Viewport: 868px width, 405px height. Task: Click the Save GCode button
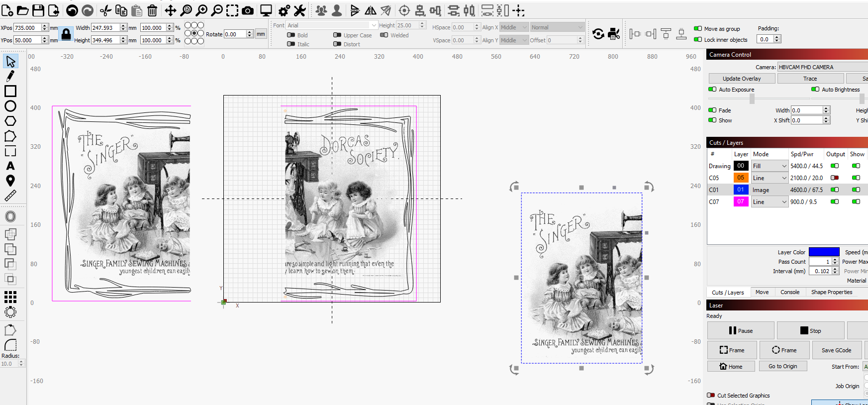click(836, 350)
